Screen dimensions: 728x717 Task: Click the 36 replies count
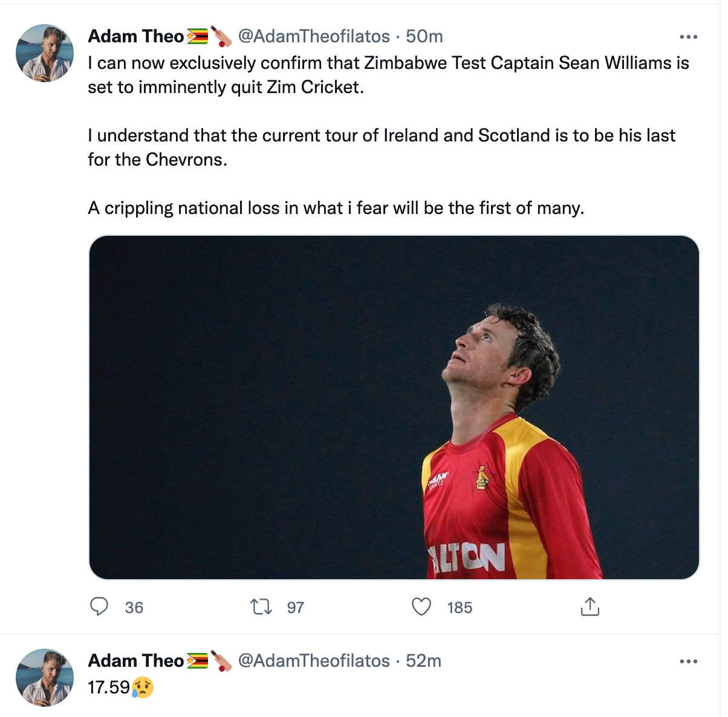134,608
